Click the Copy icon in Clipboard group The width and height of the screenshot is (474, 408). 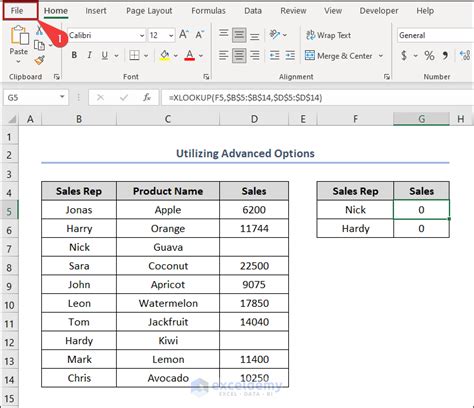[39, 45]
